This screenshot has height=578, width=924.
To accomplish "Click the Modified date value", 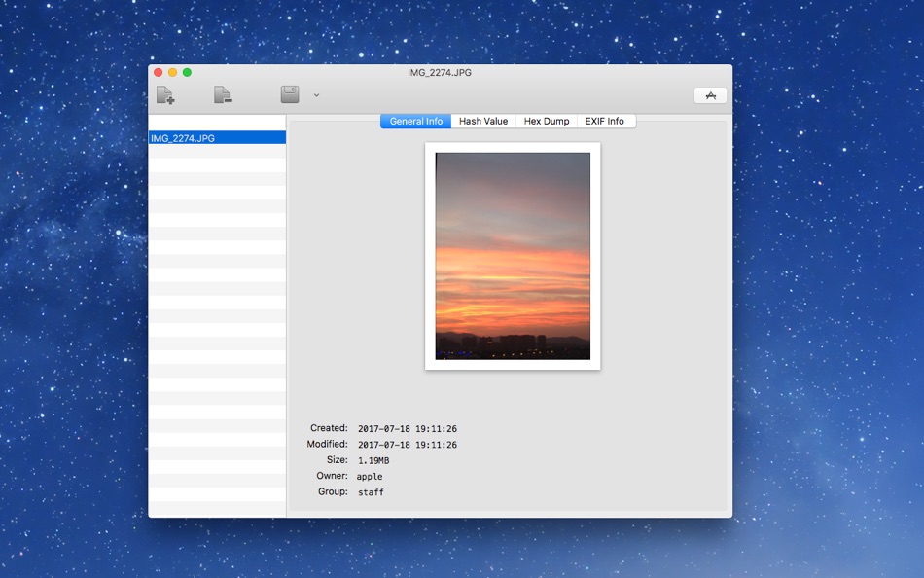I will click(408, 445).
